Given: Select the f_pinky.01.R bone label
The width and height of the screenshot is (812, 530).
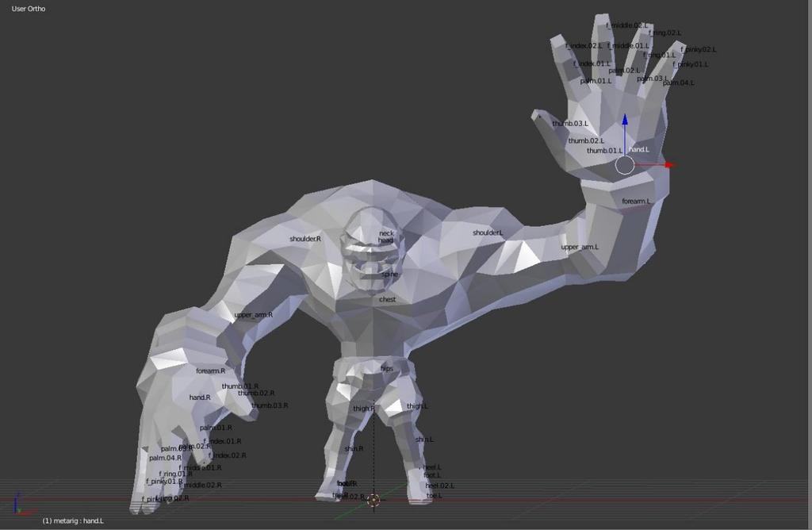Looking at the screenshot, I should click(164, 482).
